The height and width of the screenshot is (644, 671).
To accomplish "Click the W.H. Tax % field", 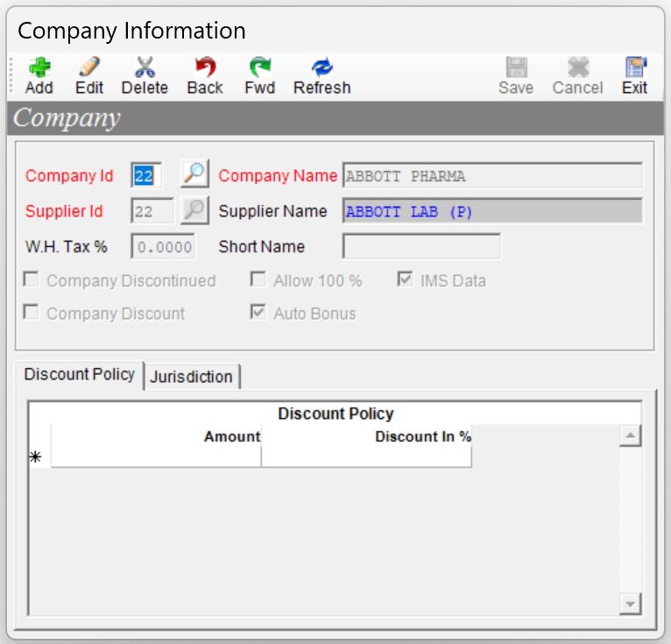I will tap(163, 246).
